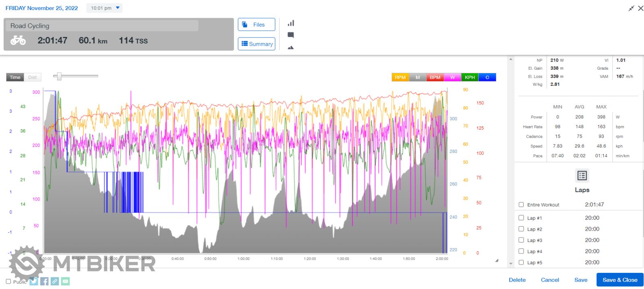Click the mountain map icon

tap(291, 47)
